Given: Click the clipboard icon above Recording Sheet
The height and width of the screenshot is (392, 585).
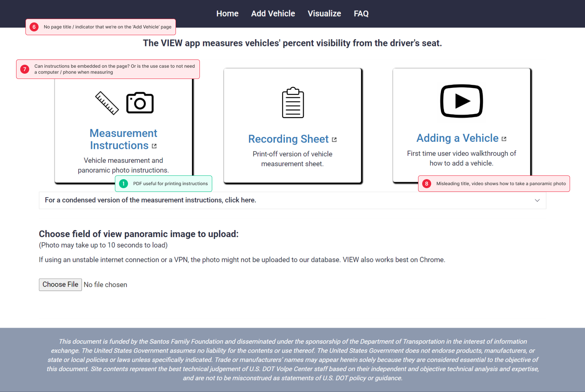Looking at the screenshot, I should coord(293,102).
